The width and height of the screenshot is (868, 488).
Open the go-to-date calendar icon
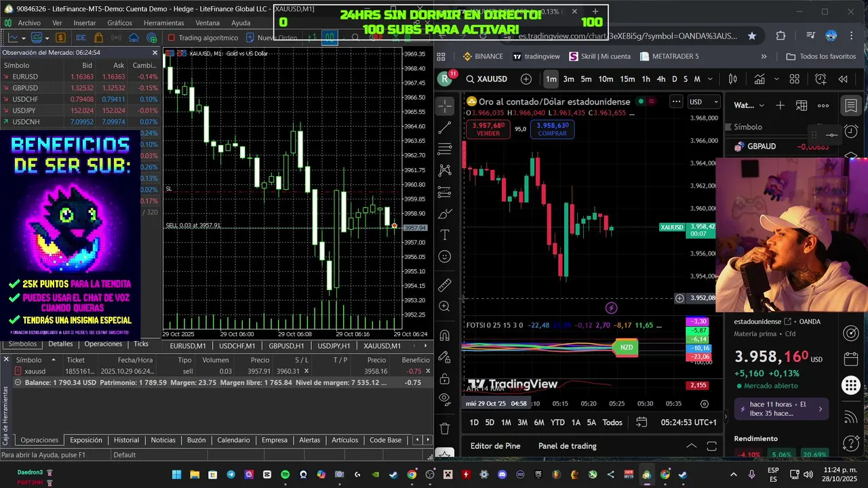[x=642, y=422]
